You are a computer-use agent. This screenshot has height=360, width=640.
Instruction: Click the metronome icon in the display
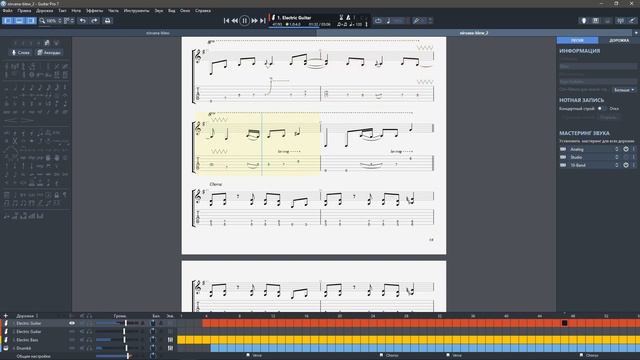348,18
